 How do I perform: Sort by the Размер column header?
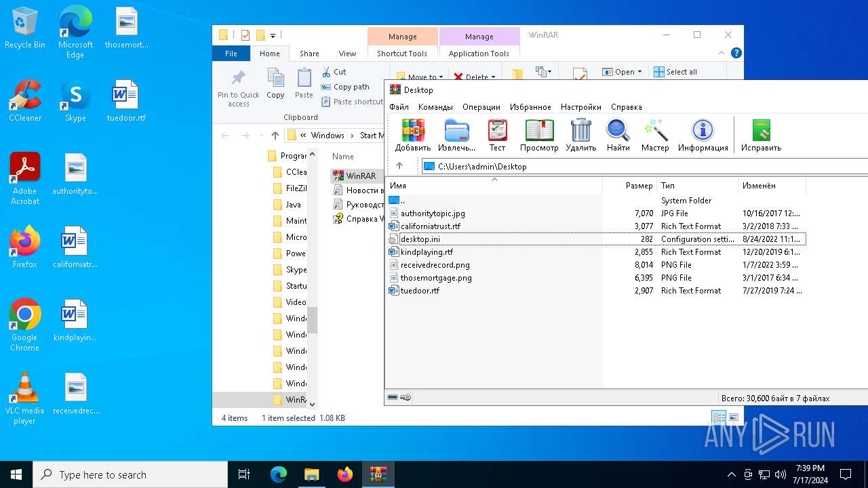[x=630, y=186]
